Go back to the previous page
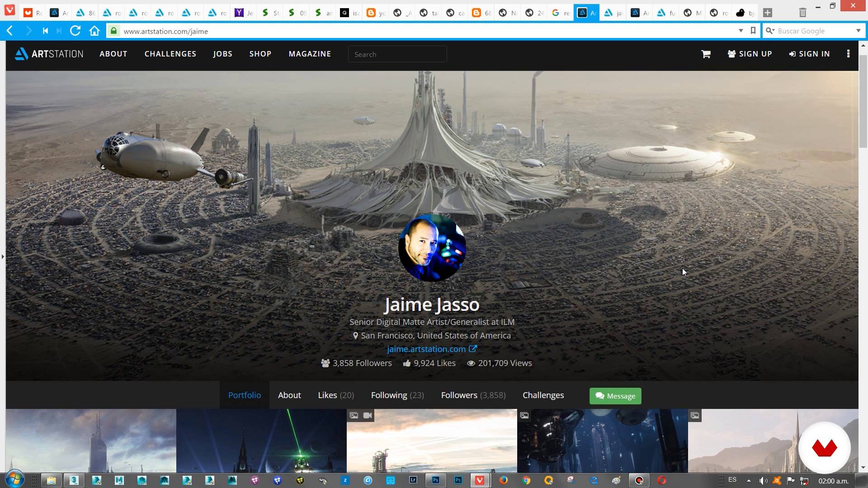The image size is (868, 488). pyautogui.click(x=10, y=31)
